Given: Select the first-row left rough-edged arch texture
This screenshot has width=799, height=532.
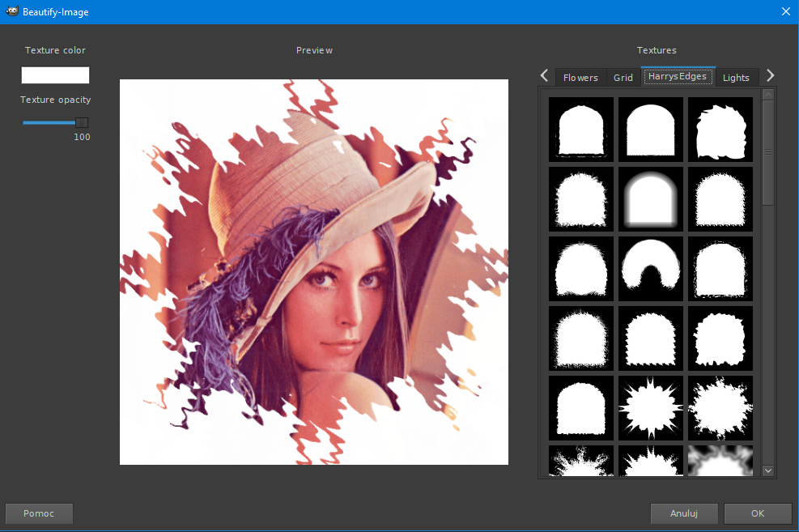Looking at the screenshot, I should (581, 130).
